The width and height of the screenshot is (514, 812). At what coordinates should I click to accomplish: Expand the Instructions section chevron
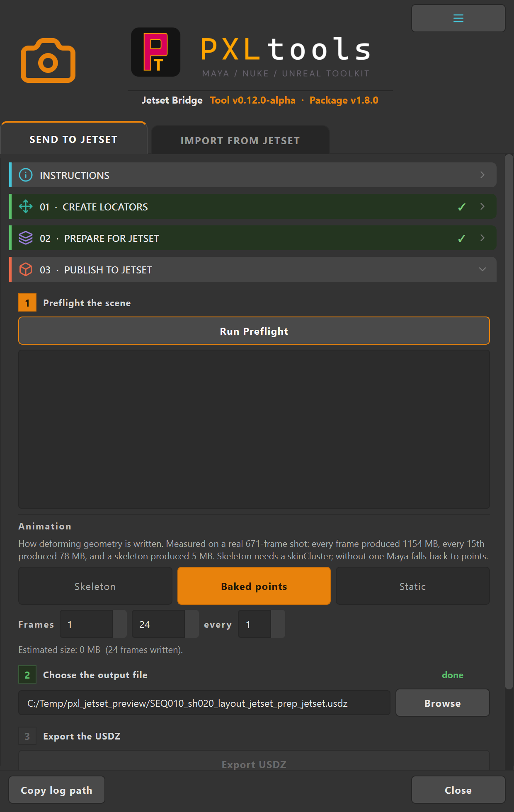[482, 175]
